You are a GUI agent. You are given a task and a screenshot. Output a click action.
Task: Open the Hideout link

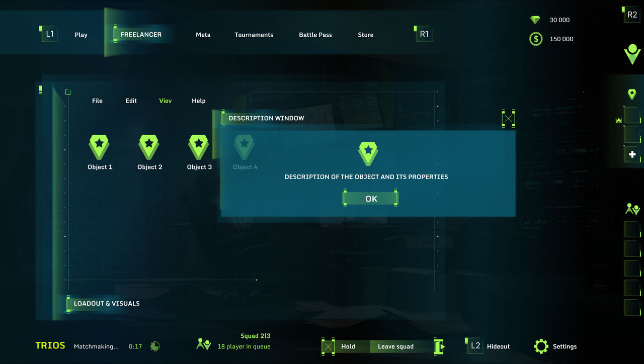(499, 346)
